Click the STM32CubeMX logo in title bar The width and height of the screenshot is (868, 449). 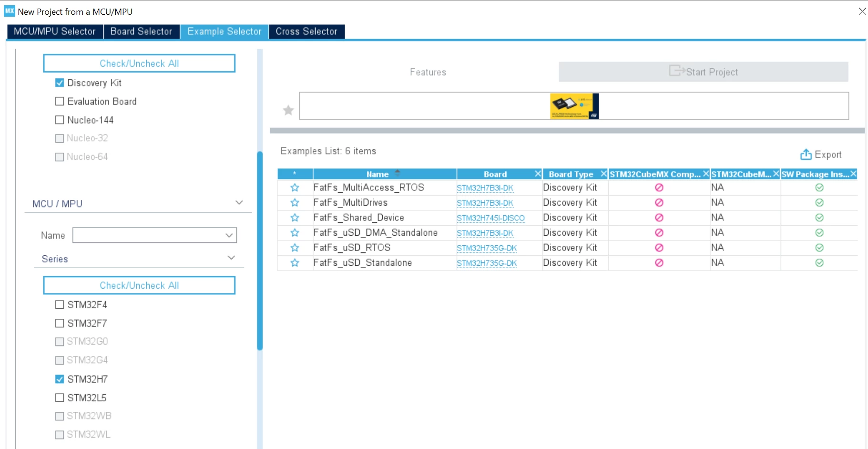tap(10, 11)
